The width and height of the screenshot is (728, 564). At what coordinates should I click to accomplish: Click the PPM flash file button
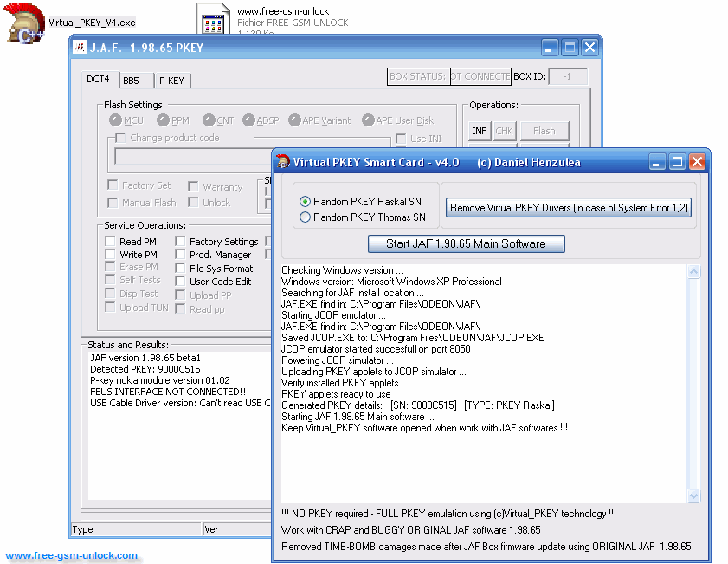point(163,120)
